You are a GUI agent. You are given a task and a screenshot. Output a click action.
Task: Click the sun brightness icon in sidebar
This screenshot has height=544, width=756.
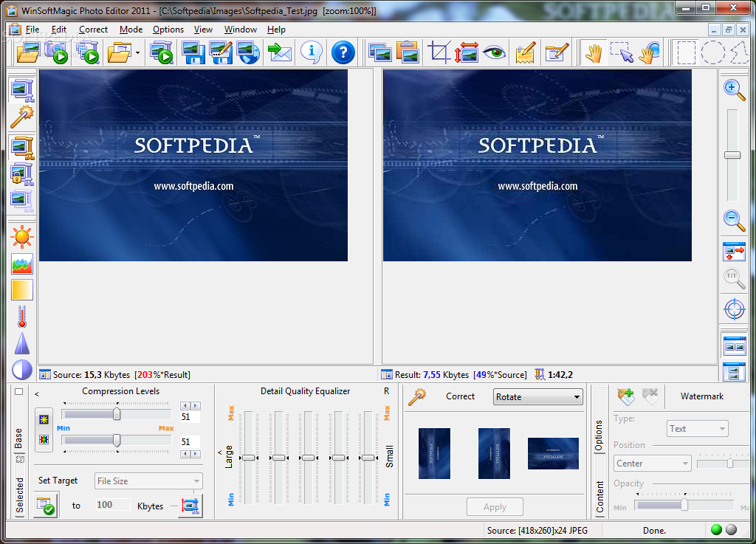(x=22, y=237)
